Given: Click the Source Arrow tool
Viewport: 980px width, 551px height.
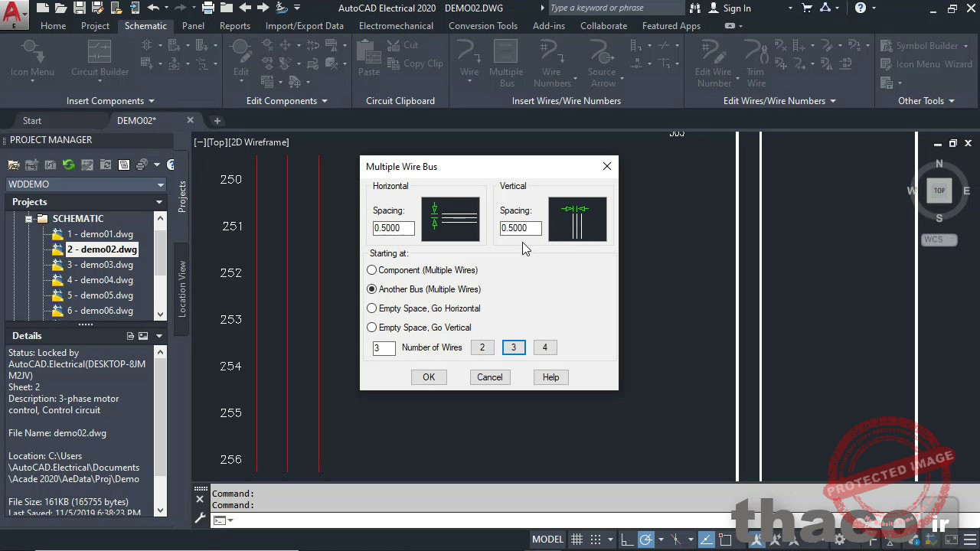Looking at the screenshot, I should pyautogui.click(x=603, y=61).
